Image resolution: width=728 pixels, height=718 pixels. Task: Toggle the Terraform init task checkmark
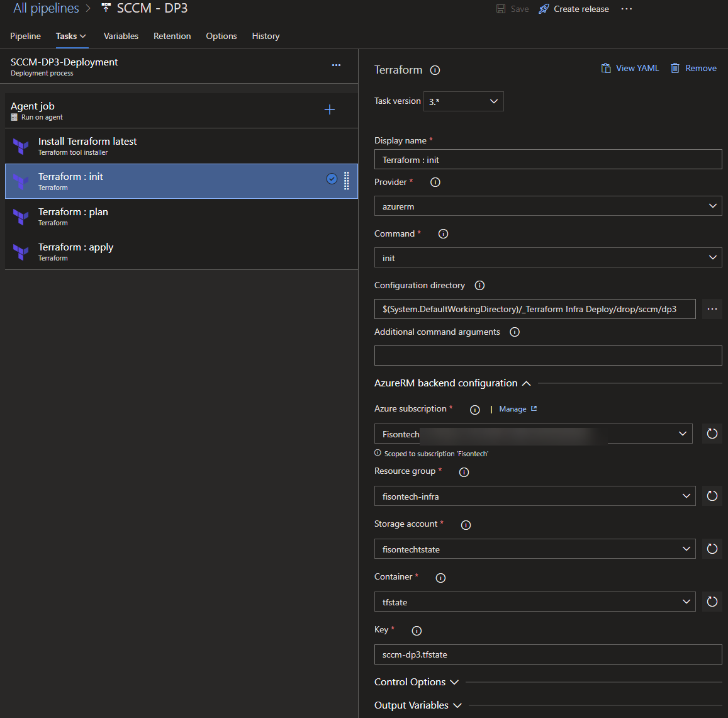tap(332, 179)
